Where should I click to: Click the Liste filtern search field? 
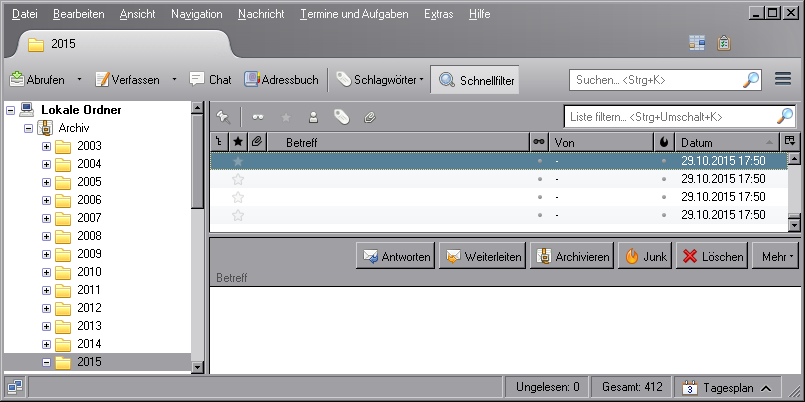click(670, 117)
